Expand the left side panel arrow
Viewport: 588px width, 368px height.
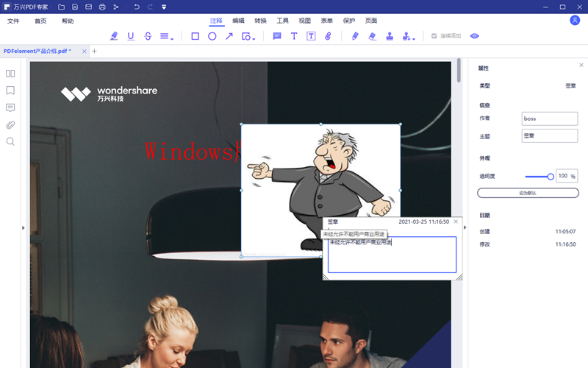click(x=23, y=227)
